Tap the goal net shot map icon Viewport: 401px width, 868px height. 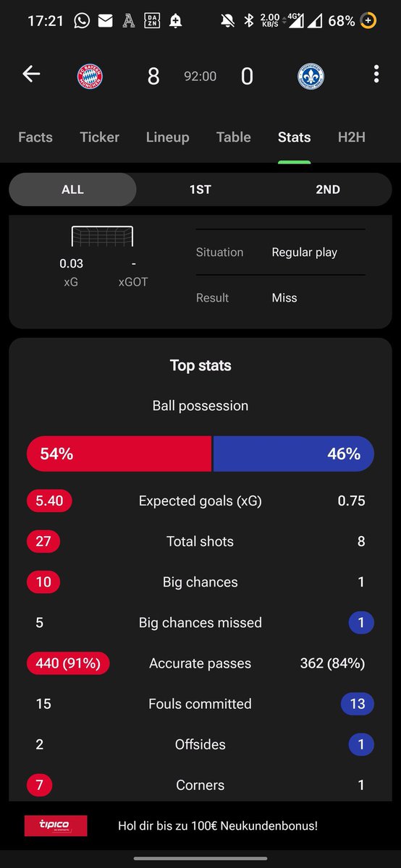click(x=102, y=237)
